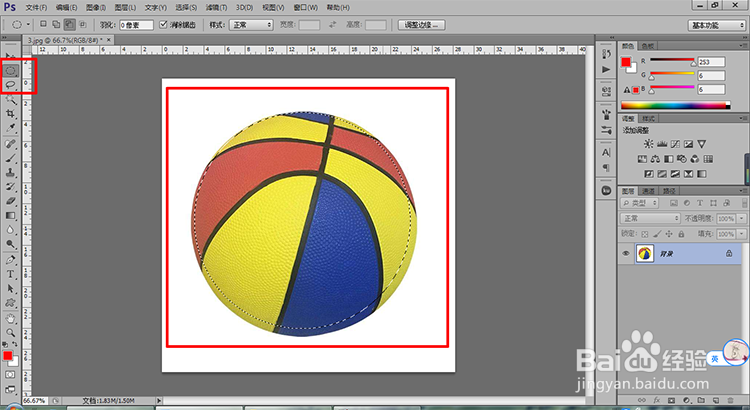Select the Pen tool

coord(11,260)
